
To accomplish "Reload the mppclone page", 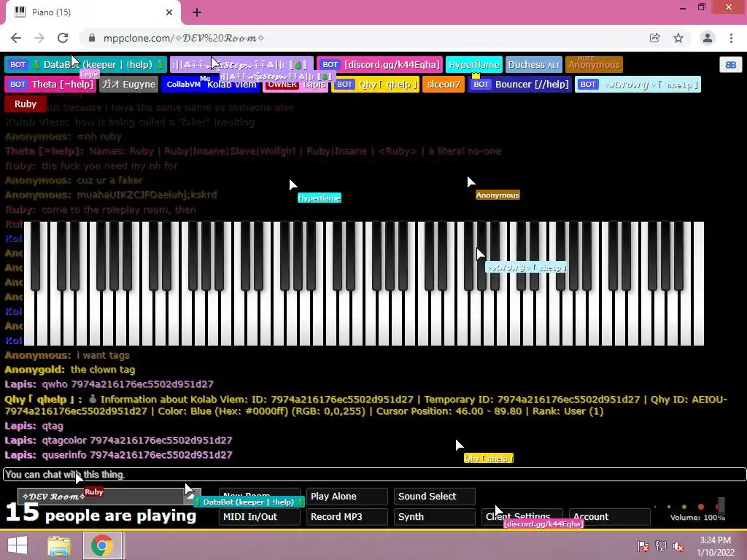I will [63, 38].
